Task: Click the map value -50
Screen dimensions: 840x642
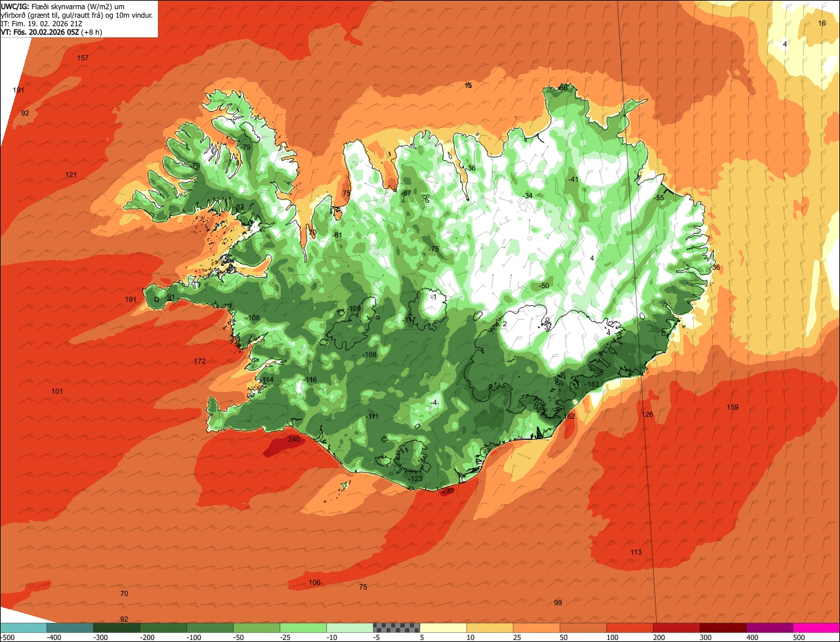Action: coord(543,286)
